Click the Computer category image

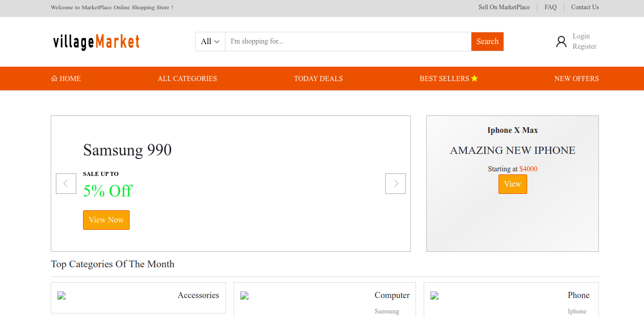click(x=244, y=295)
